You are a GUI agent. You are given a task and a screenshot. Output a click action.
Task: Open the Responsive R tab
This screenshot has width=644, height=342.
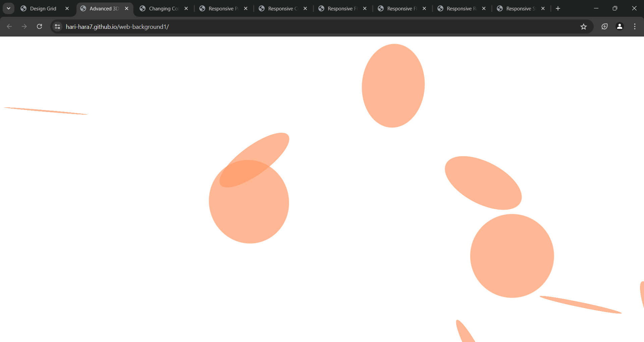[x=462, y=8]
